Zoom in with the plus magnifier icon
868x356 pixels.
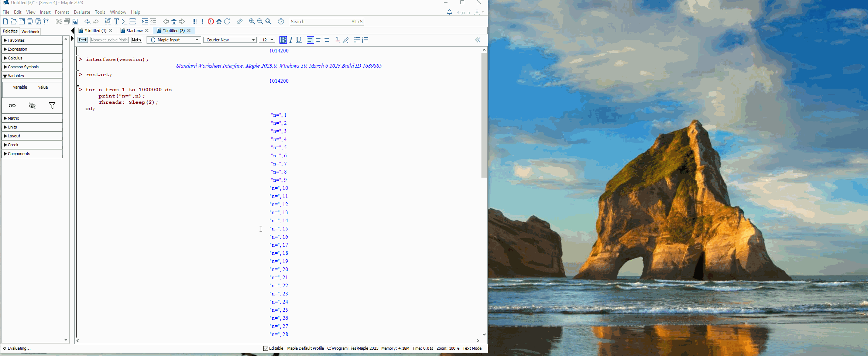pos(252,21)
